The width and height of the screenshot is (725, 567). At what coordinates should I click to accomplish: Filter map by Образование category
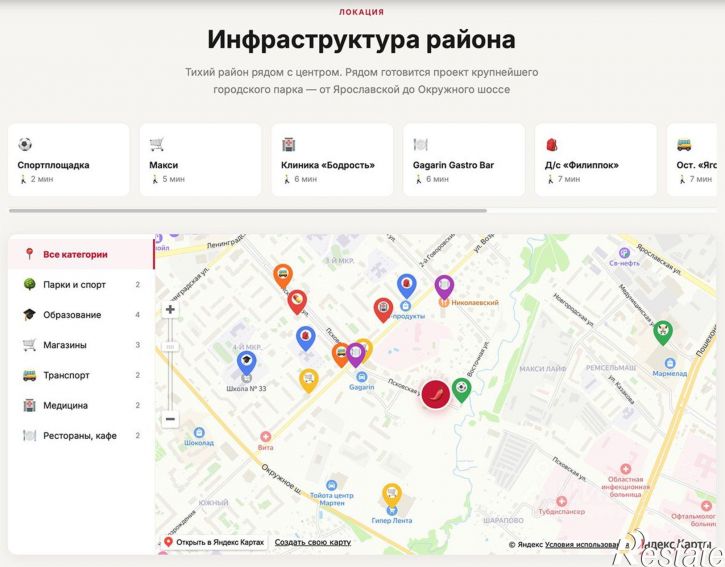[x=81, y=314]
